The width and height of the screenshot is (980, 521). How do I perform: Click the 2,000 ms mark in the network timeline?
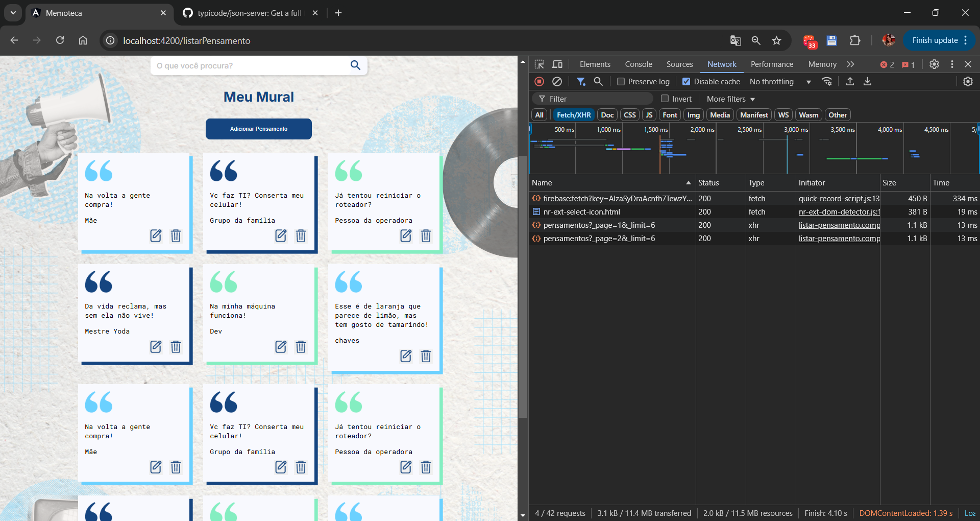tap(702, 130)
